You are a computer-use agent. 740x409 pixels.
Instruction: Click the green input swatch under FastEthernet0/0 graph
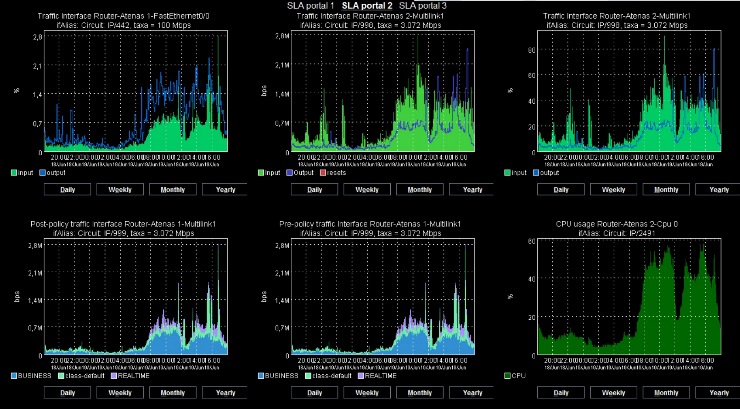(x=14, y=173)
